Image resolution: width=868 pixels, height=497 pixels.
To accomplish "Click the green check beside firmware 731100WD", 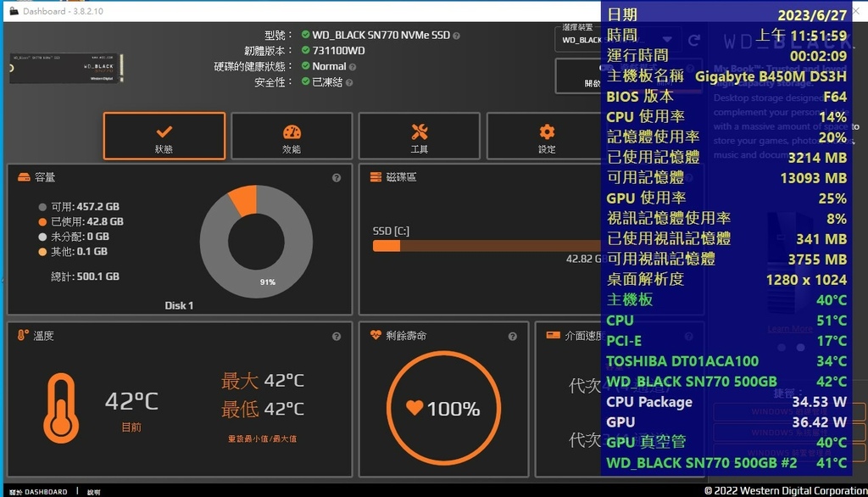I will click(x=305, y=50).
